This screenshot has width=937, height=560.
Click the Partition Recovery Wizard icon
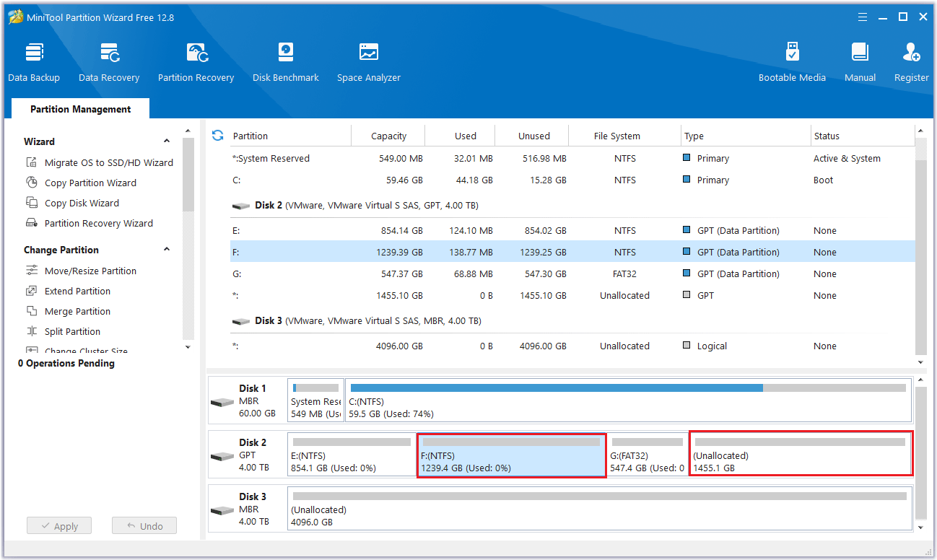pyautogui.click(x=32, y=223)
